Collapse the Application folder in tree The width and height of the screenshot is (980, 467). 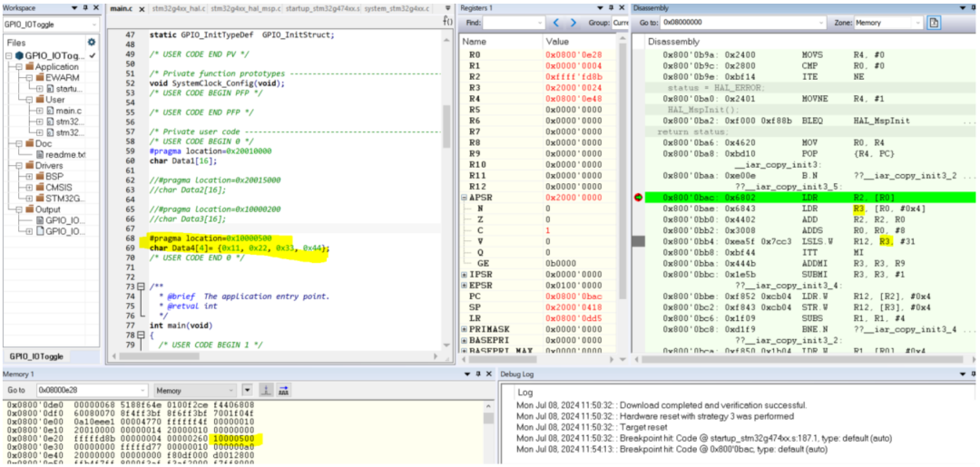(19, 67)
